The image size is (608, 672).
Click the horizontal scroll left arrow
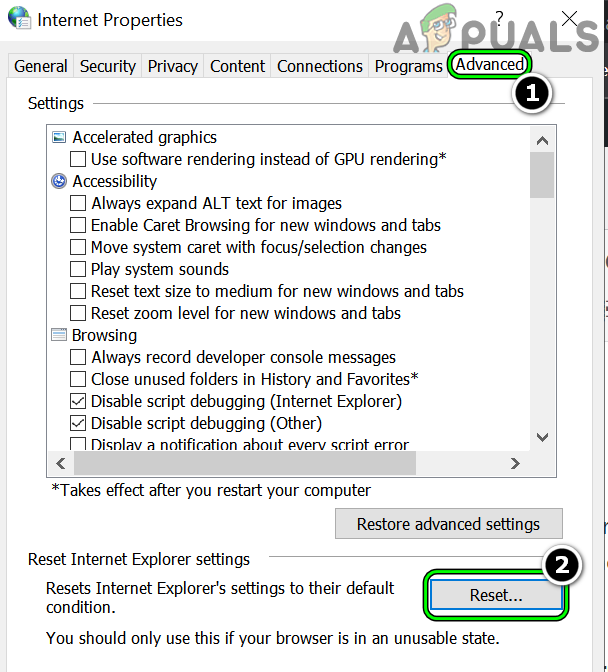pos(61,463)
